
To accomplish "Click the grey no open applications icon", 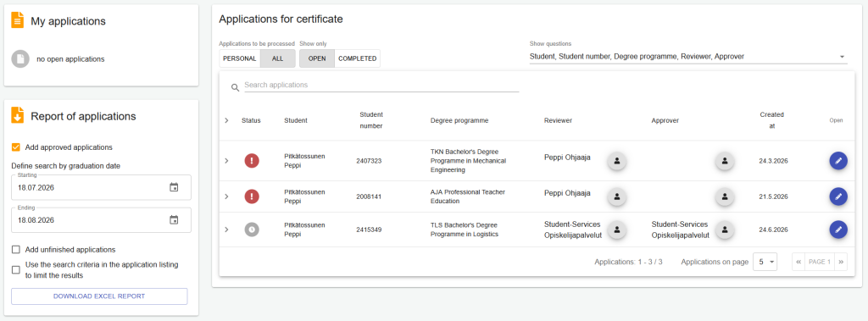I will coord(20,58).
